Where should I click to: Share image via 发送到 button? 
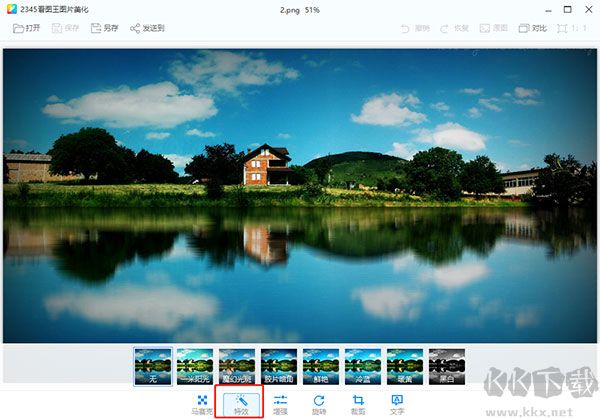tap(147, 28)
